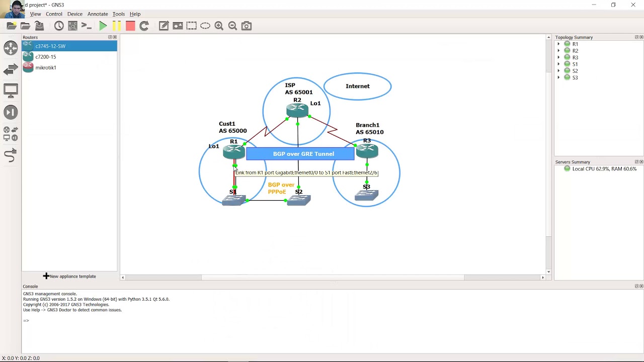The width and height of the screenshot is (644, 362).
Task: Open the Control menu
Action: (54, 14)
